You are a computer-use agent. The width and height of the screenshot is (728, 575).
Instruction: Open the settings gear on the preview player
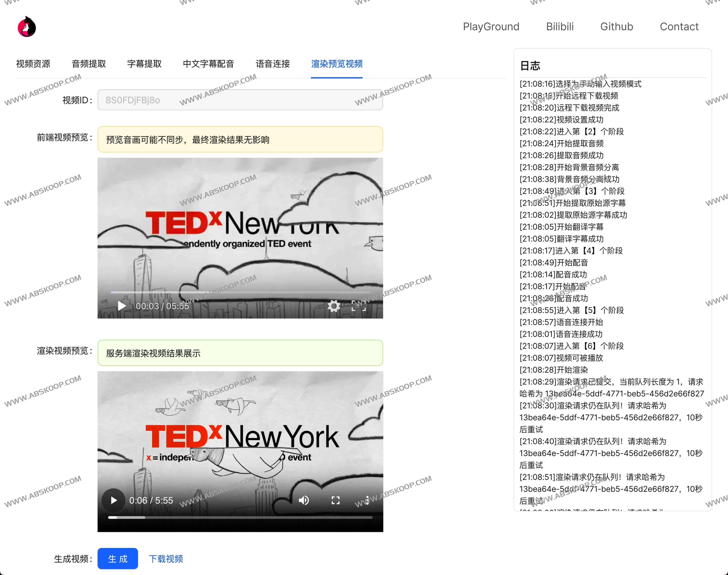click(334, 306)
